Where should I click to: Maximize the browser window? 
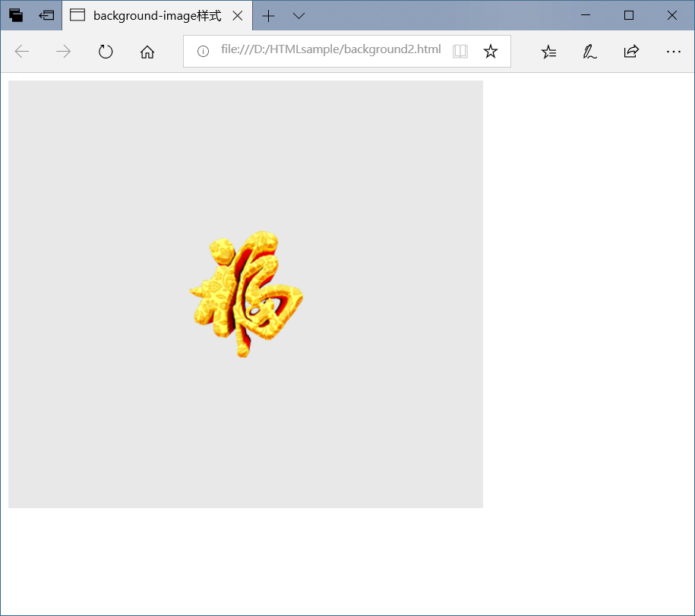(x=628, y=15)
